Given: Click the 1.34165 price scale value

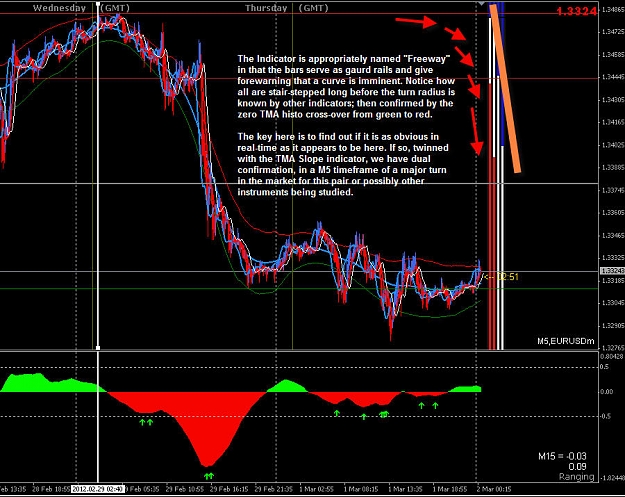Looking at the screenshot, I should pyautogui.click(x=613, y=122).
